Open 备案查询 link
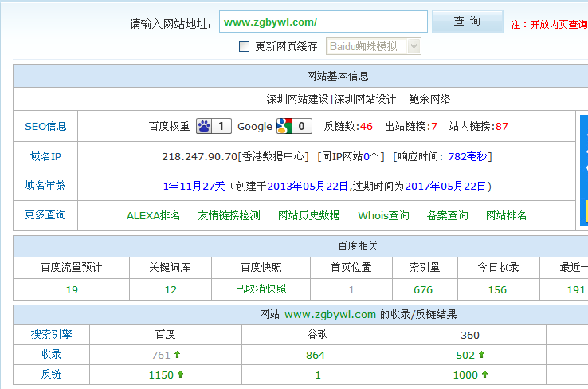This screenshot has width=588, height=389. (x=448, y=216)
